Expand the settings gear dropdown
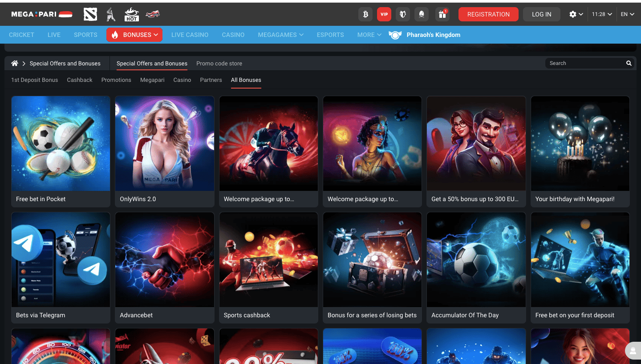641x364 pixels. pyautogui.click(x=576, y=14)
